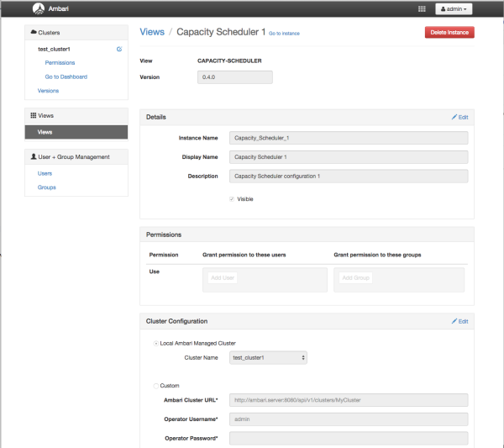Open Groups management page
This screenshot has width=504, height=448.
pos(46,187)
